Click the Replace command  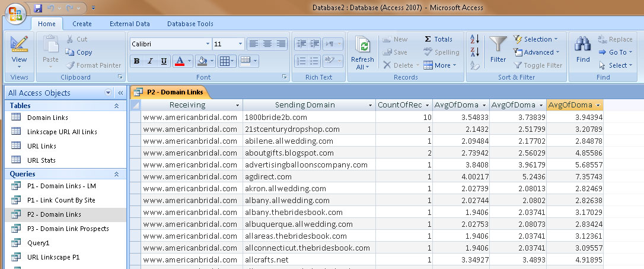point(615,39)
